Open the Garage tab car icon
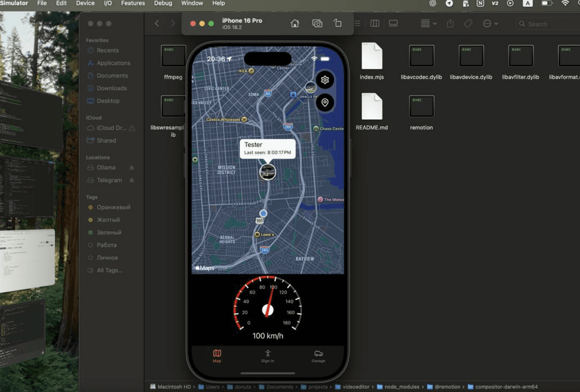The height and width of the screenshot is (392, 580). coord(318,354)
